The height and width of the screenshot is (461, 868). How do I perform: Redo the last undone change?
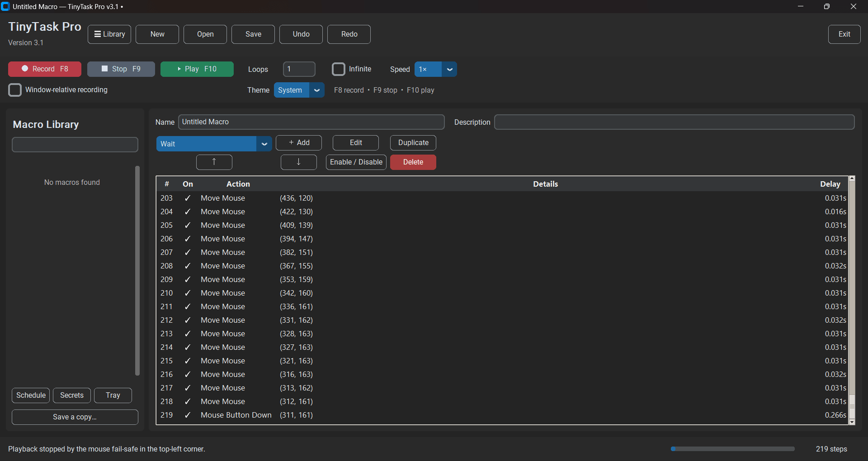349,34
